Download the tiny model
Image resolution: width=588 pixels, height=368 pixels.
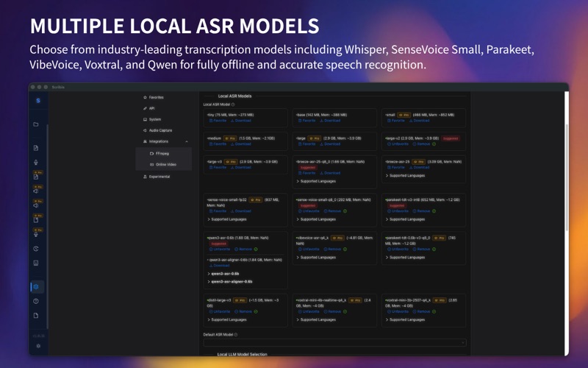[x=241, y=121]
